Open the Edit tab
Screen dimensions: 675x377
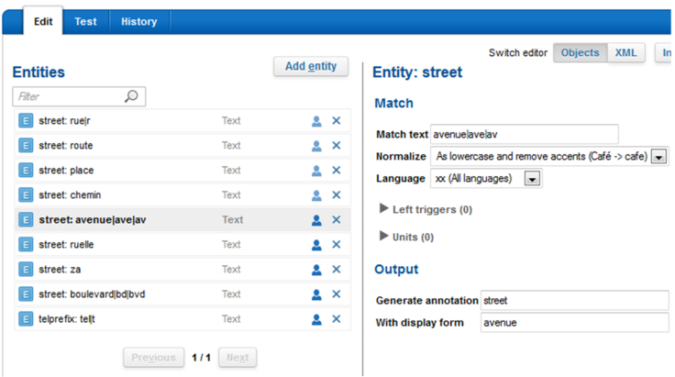[43, 22]
